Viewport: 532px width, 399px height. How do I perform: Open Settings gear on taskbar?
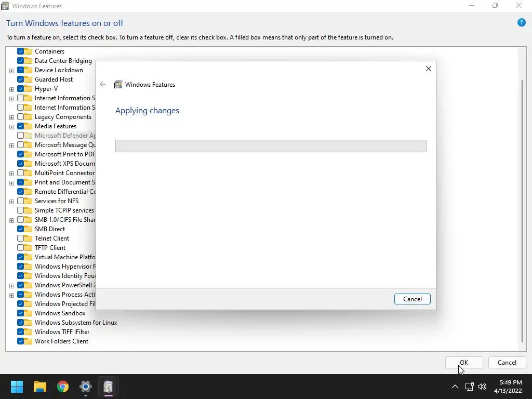pyautogui.click(x=86, y=387)
